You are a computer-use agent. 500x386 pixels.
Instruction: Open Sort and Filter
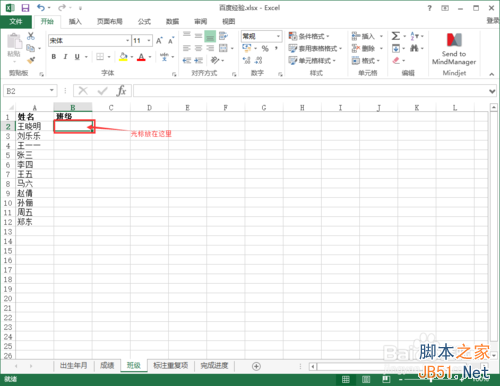(414, 36)
